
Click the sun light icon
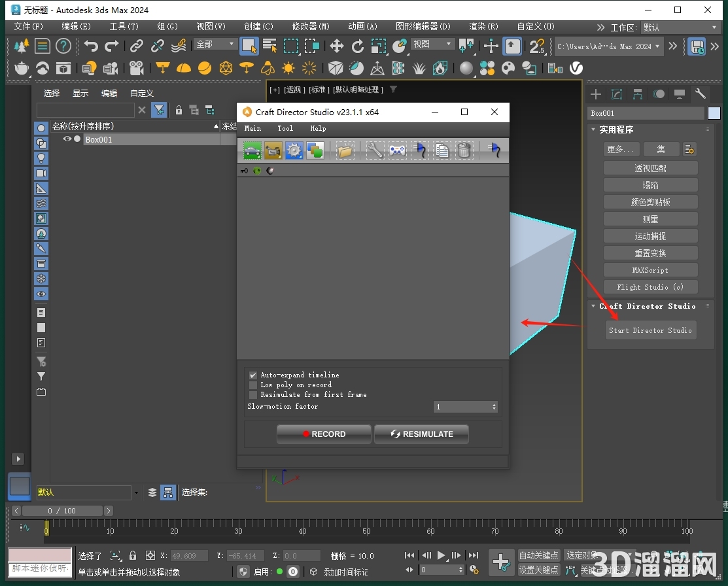pos(288,68)
